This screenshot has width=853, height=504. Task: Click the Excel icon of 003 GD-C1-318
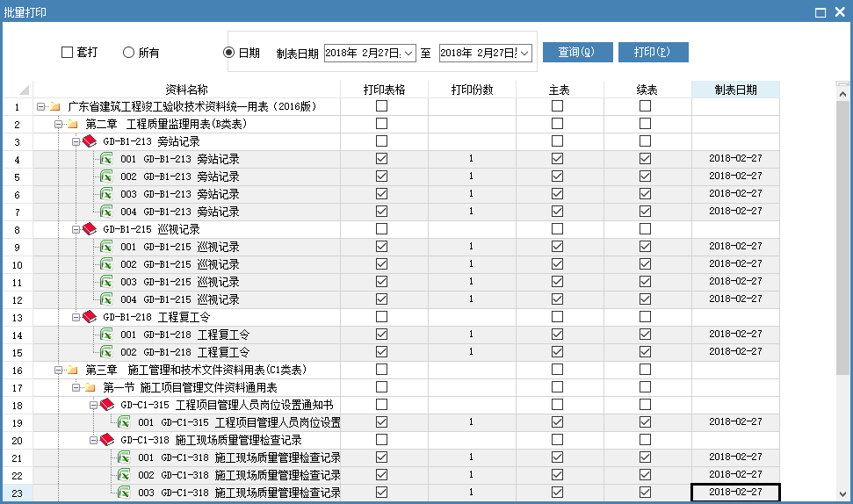click(x=124, y=493)
